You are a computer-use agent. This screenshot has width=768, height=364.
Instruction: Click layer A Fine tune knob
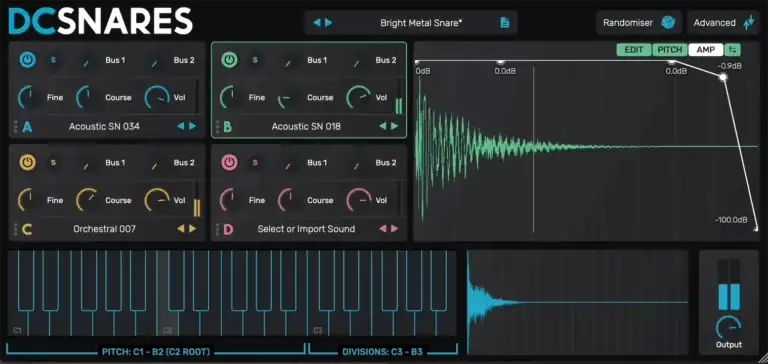click(x=29, y=97)
